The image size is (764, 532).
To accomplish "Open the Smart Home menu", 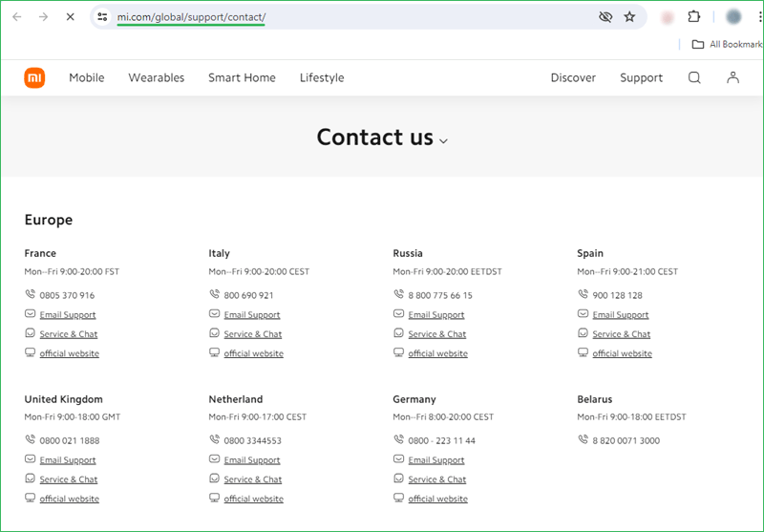I will (243, 77).
